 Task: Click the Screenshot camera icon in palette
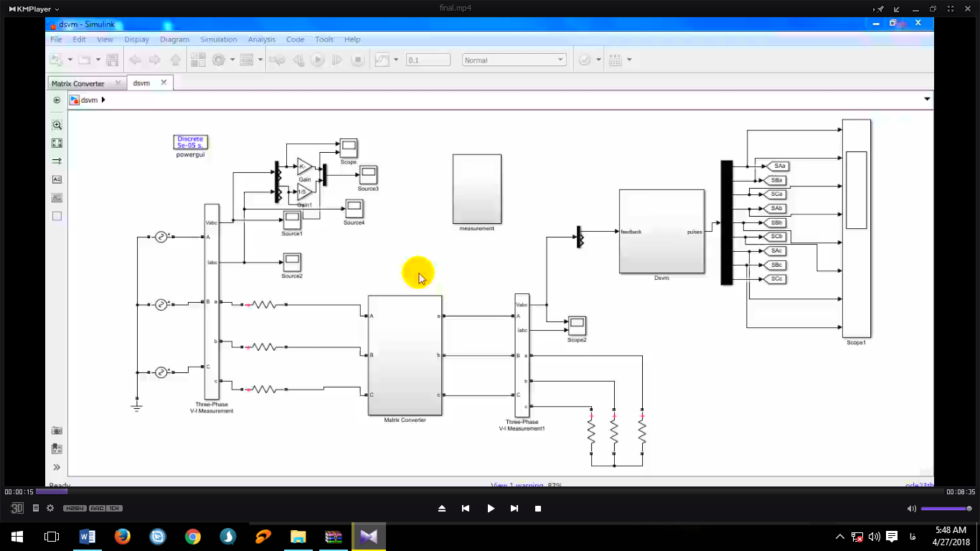pyautogui.click(x=57, y=430)
